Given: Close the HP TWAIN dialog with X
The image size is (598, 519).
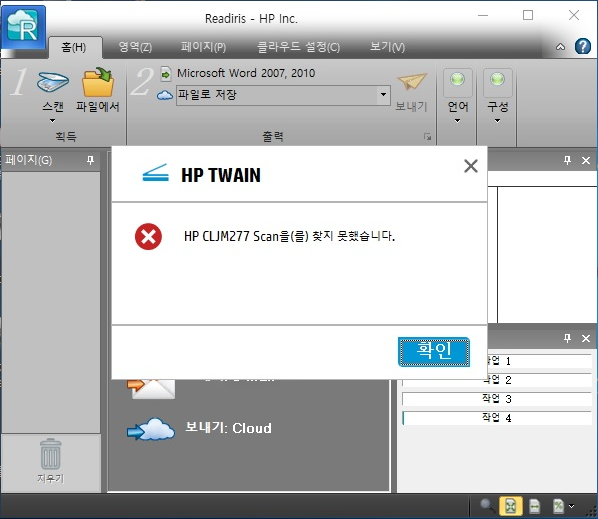Looking at the screenshot, I should point(471,166).
